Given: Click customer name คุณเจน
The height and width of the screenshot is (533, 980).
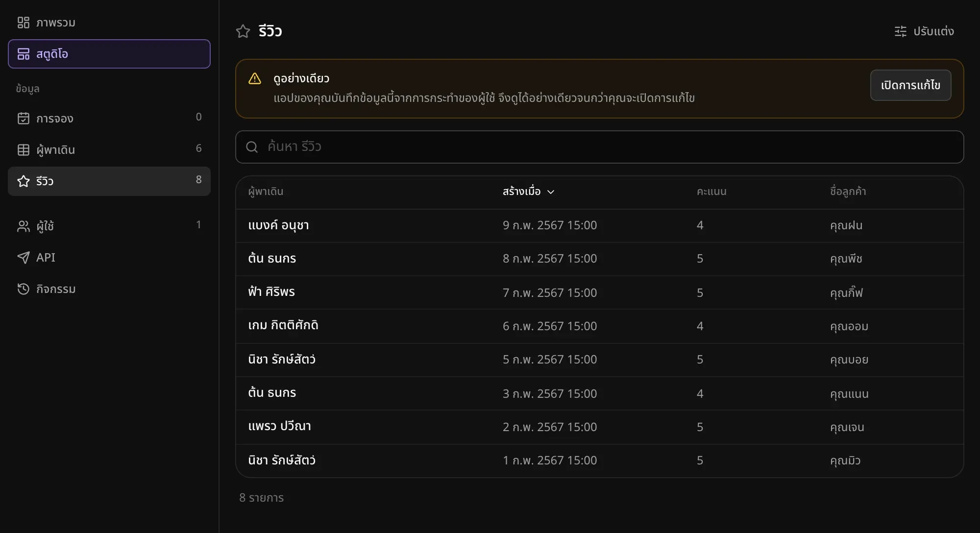Looking at the screenshot, I should [x=847, y=428].
